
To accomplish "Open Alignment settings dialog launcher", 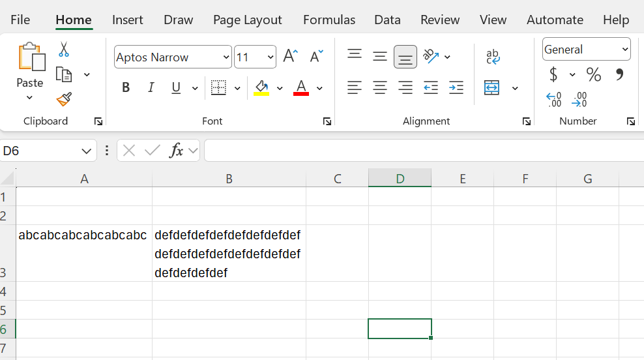I will click(527, 121).
